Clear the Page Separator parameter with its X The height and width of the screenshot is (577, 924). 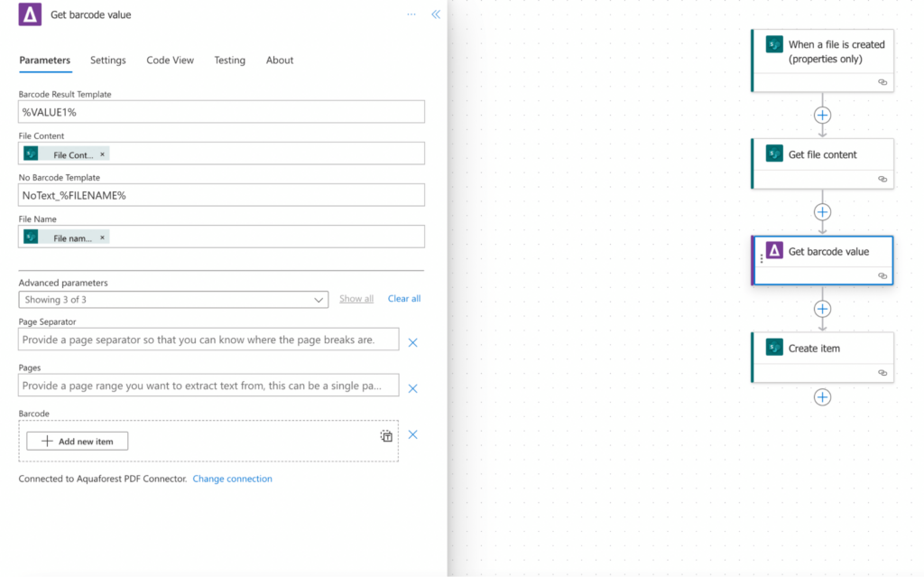412,342
